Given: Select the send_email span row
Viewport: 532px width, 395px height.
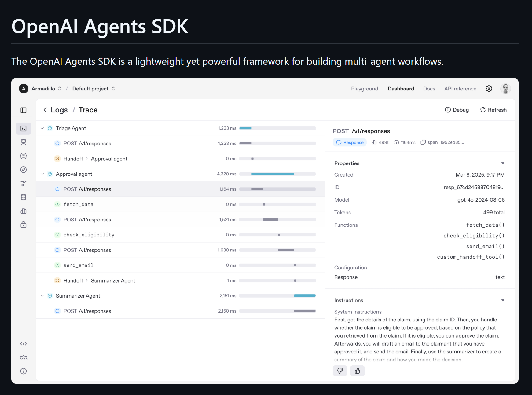Looking at the screenshot, I should [x=180, y=265].
